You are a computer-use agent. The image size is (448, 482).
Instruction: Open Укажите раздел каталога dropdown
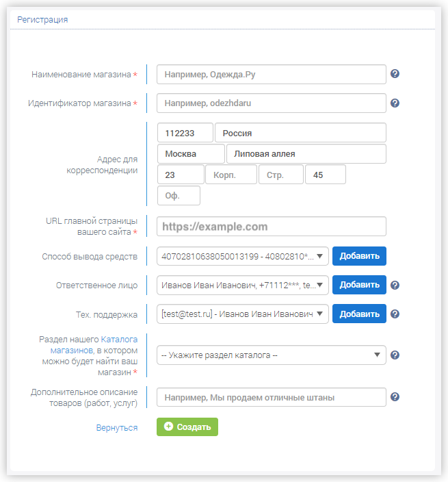[272, 355]
